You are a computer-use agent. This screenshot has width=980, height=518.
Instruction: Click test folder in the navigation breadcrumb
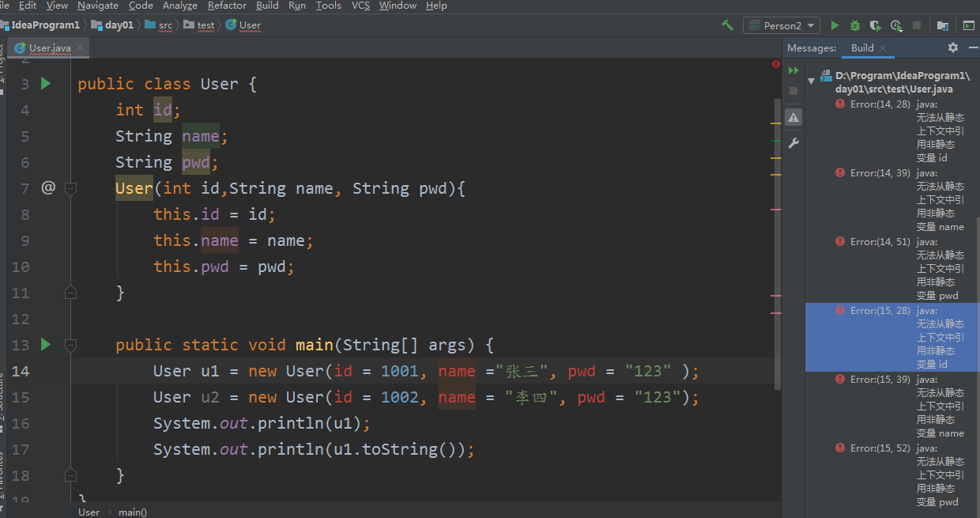coord(199,25)
